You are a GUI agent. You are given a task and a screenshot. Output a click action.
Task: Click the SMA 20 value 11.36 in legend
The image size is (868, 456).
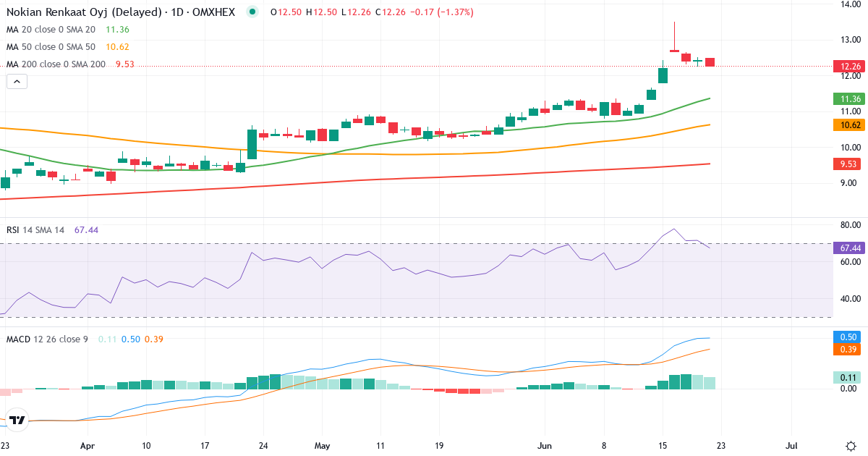[x=117, y=30]
